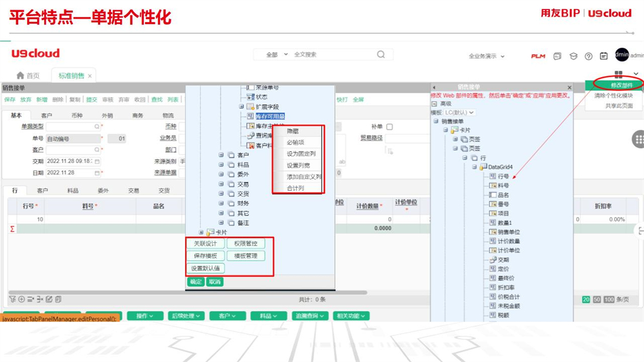Choose 合计列 from context menu
This screenshot has height=362, width=644.
(298, 188)
